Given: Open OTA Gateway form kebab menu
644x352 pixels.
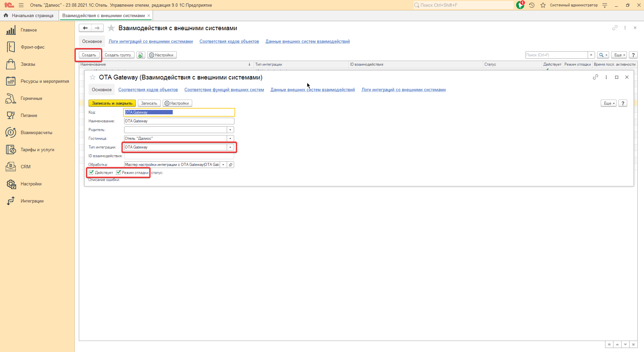Looking at the screenshot, I should tap(606, 77).
